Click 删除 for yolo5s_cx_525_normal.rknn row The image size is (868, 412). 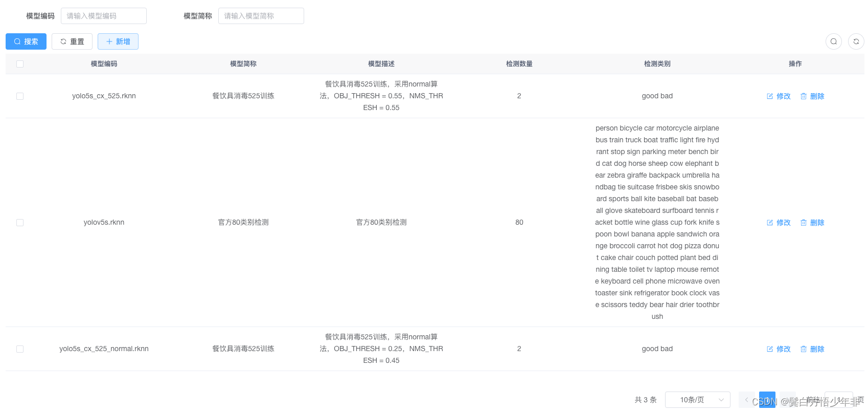812,349
